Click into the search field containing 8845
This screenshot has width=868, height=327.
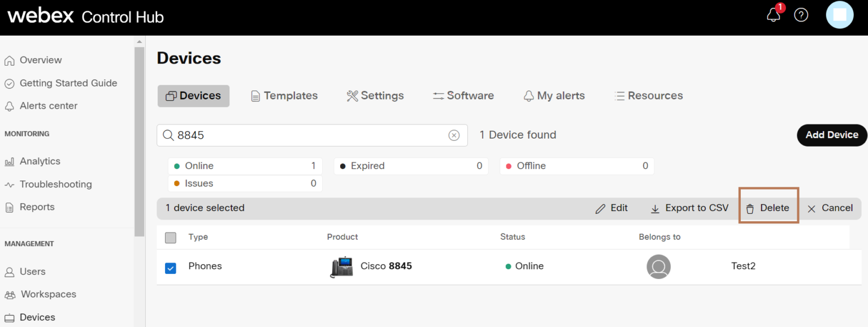(x=312, y=135)
